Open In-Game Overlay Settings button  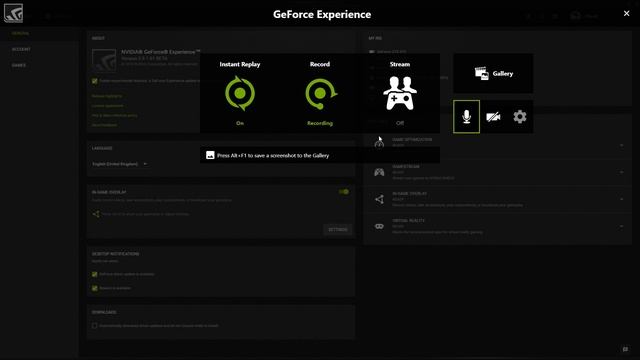[x=338, y=229]
